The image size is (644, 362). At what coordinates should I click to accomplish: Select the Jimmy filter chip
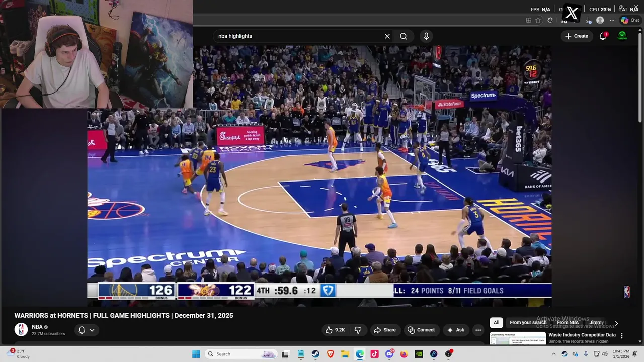pyautogui.click(x=597, y=323)
